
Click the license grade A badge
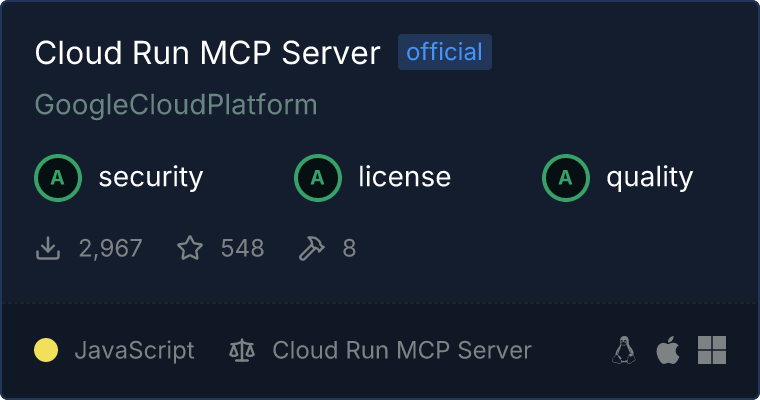coord(318,178)
